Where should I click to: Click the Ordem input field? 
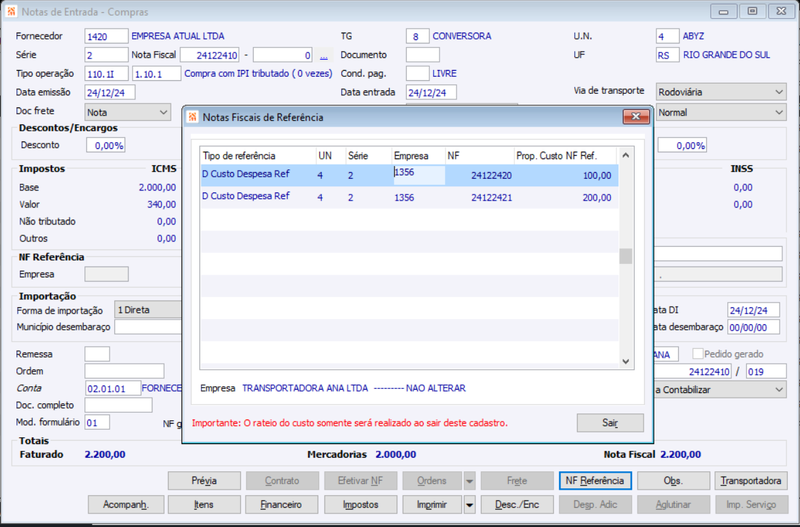tap(124, 371)
